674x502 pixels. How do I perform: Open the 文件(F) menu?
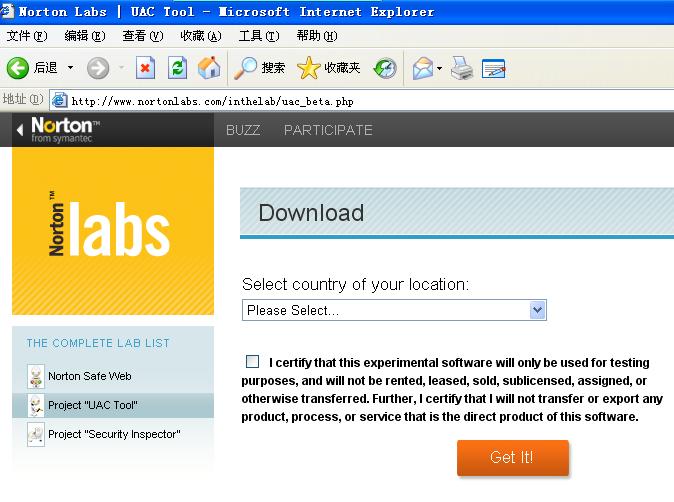click(27, 36)
